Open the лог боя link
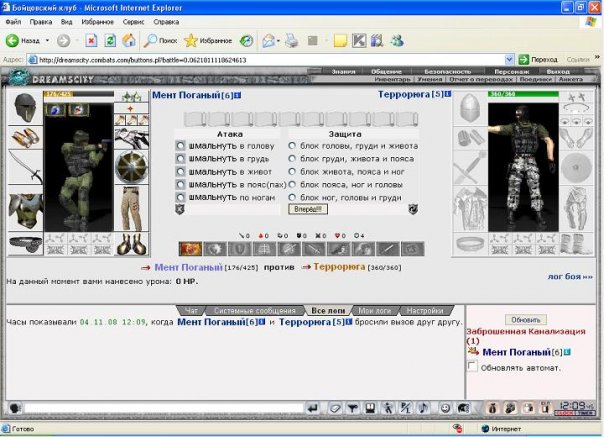 (570, 276)
